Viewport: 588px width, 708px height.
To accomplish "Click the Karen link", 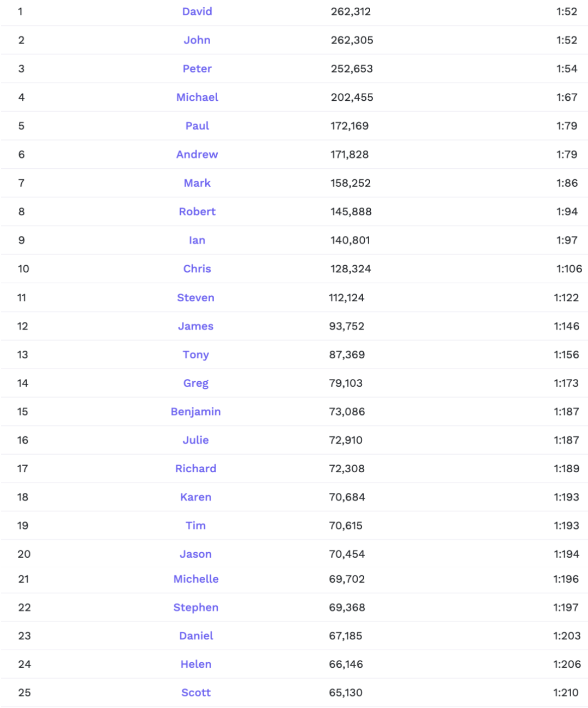I will [195, 497].
